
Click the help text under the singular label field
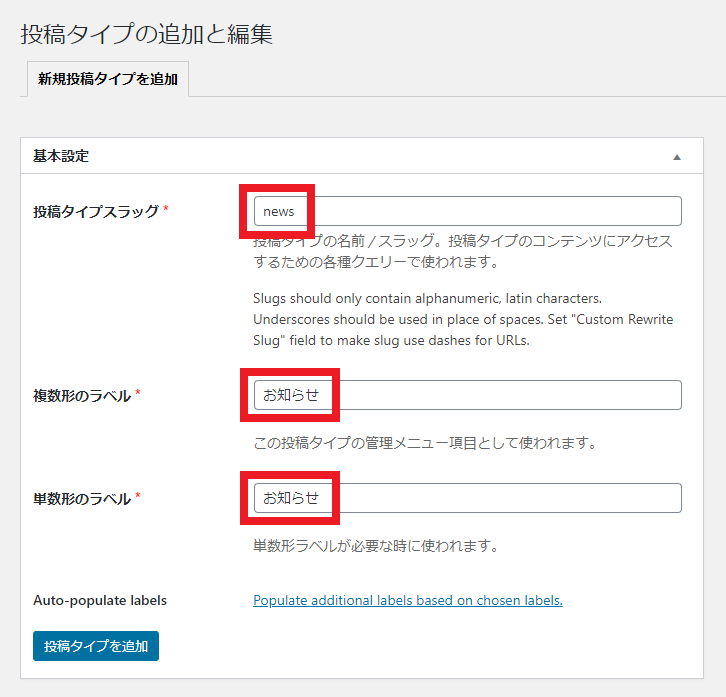(375, 546)
